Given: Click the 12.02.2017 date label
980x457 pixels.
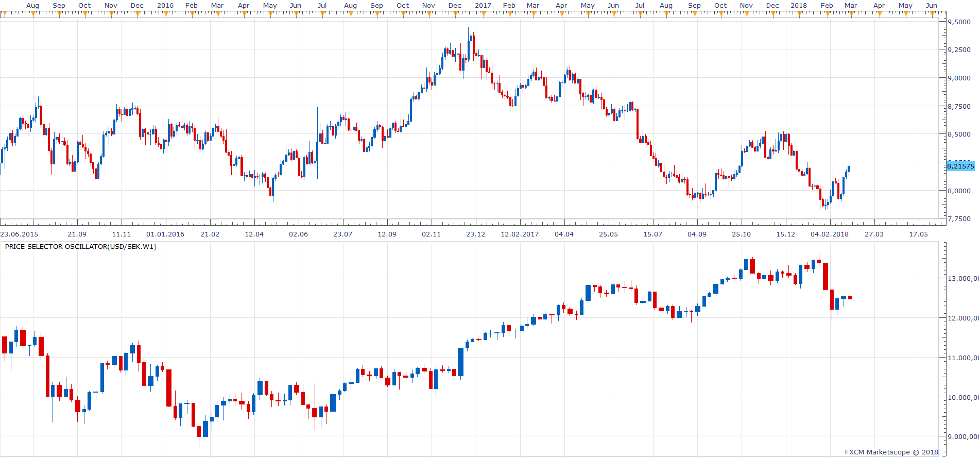Looking at the screenshot, I should point(520,234).
